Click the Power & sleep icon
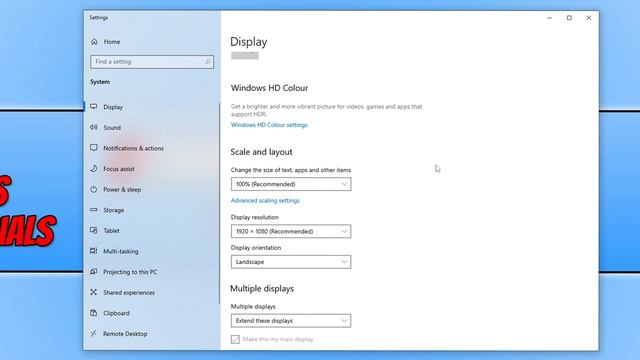640x360 pixels. [94, 189]
